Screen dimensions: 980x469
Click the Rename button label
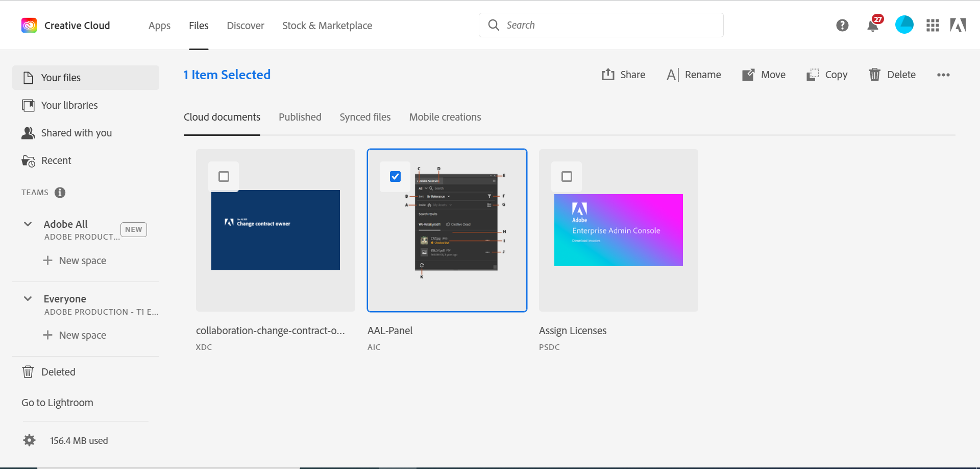tap(703, 75)
